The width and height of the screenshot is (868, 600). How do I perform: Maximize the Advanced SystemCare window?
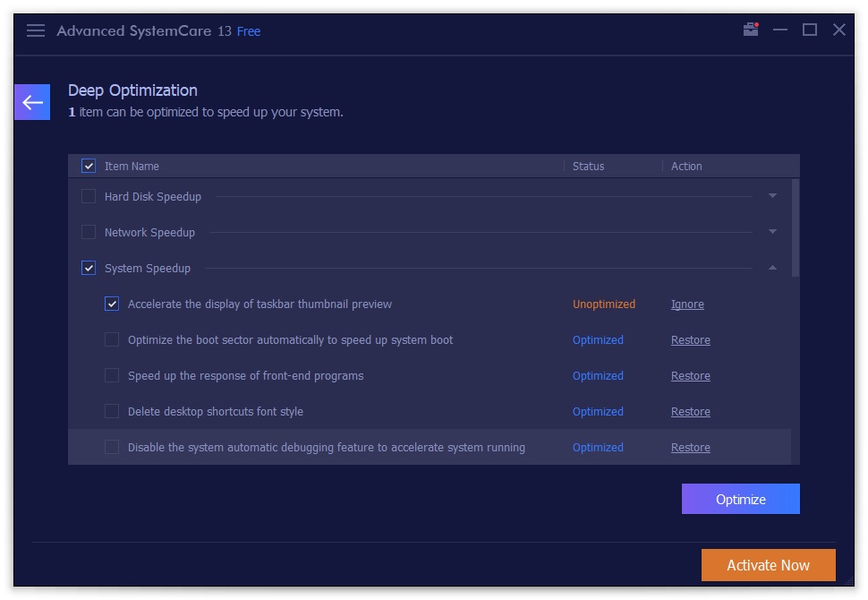click(x=810, y=30)
